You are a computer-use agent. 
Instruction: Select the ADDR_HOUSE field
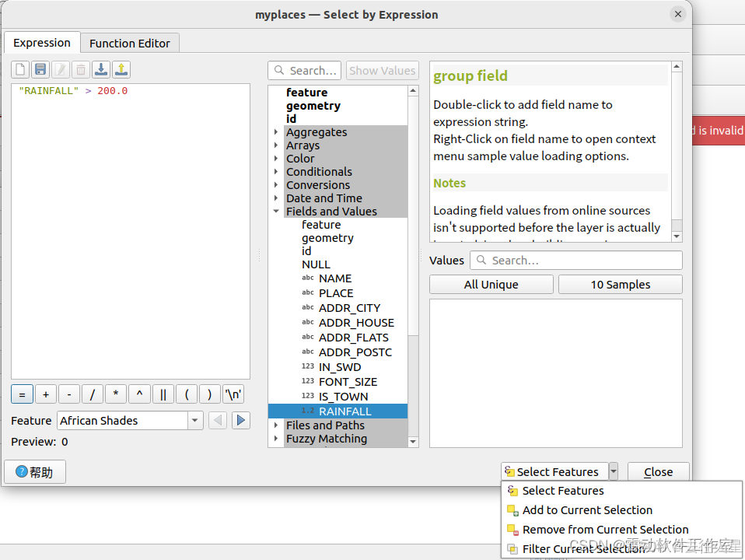pyautogui.click(x=356, y=322)
